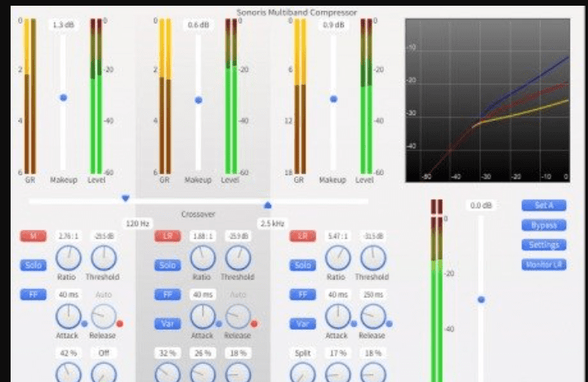This screenshot has height=382, width=588.
Task: Click the 2.76 : 1 ratio value
Action: coord(69,236)
